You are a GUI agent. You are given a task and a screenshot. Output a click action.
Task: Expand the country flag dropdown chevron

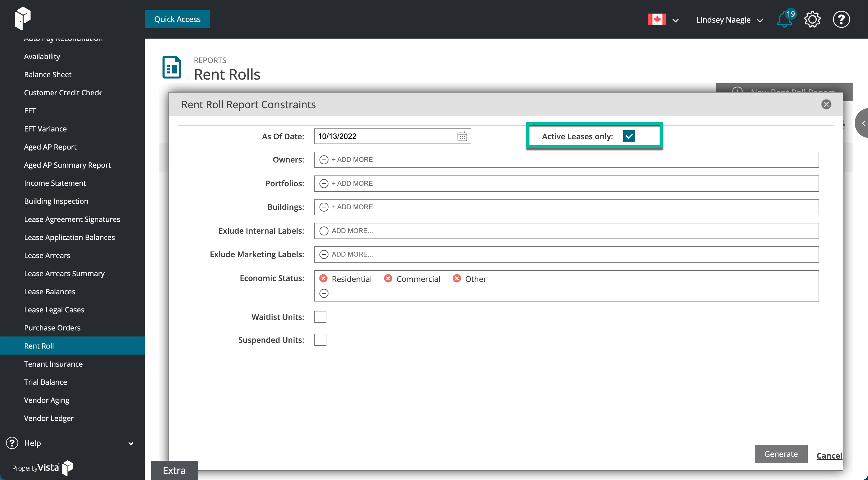(x=675, y=20)
